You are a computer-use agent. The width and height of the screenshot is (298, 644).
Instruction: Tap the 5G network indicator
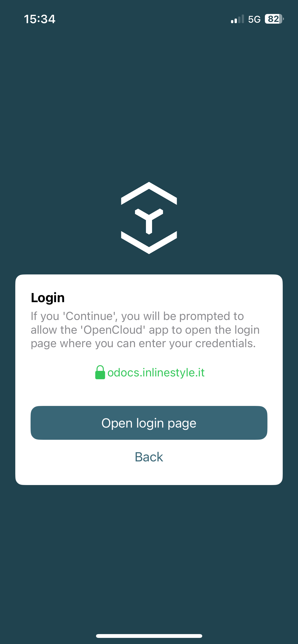[x=254, y=19]
